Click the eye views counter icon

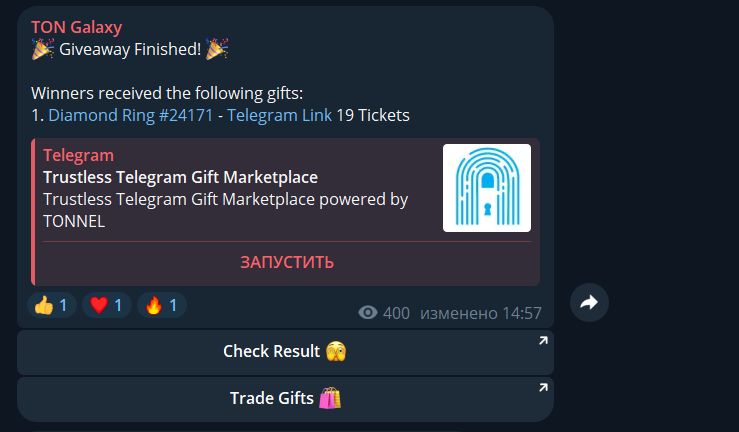pos(368,312)
